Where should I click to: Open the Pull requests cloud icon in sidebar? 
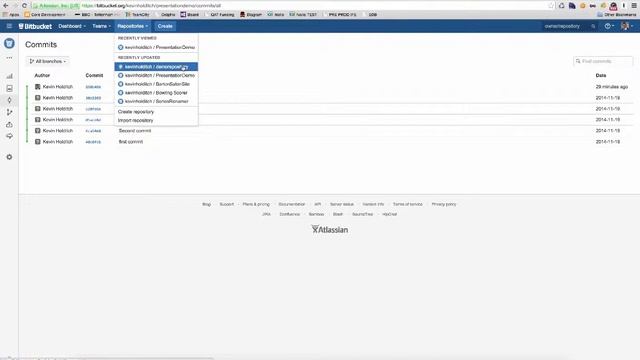point(9,124)
